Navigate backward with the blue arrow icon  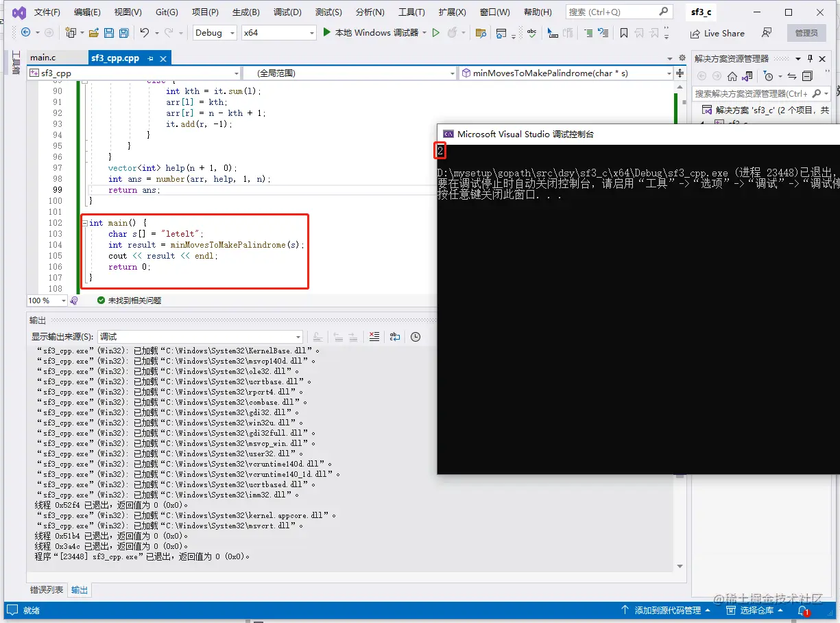(x=25, y=33)
